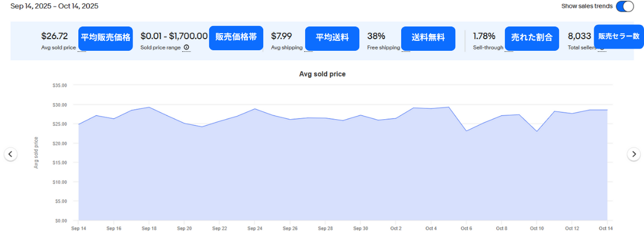
Task: Click the chart data point at Sep 18
Action: 149,107
